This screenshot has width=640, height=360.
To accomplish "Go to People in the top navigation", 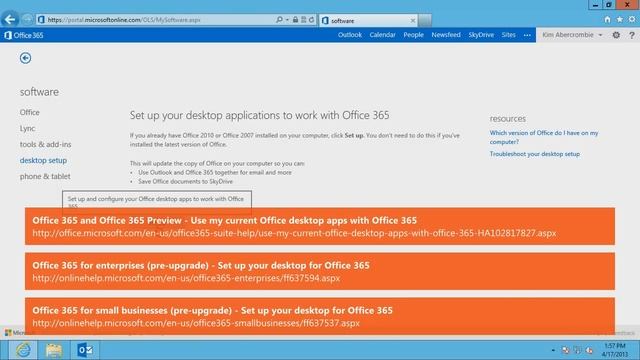I will coord(413,35).
